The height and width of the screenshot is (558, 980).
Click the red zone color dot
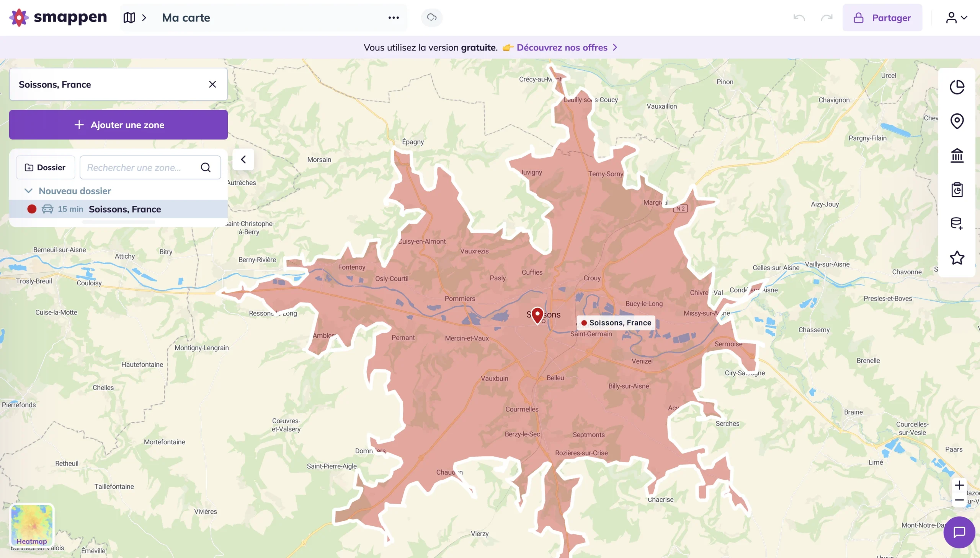coord(32,209)
